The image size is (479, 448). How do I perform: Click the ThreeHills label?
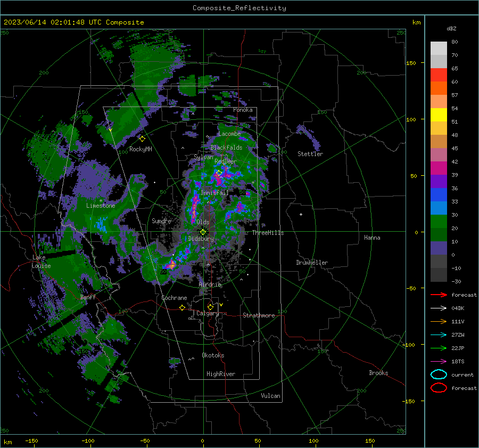[268, 233]
